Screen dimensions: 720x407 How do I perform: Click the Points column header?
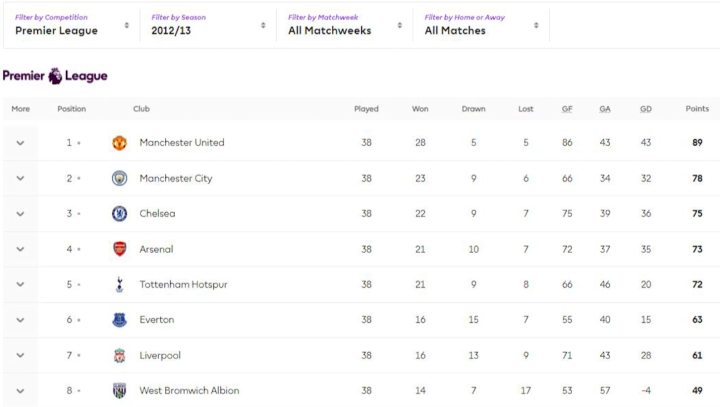point(697,109)
